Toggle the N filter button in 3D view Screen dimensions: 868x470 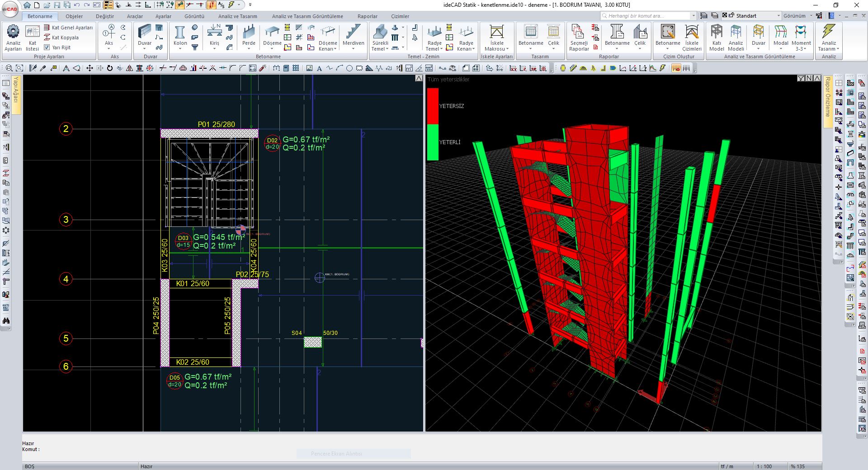click(809, 78)
